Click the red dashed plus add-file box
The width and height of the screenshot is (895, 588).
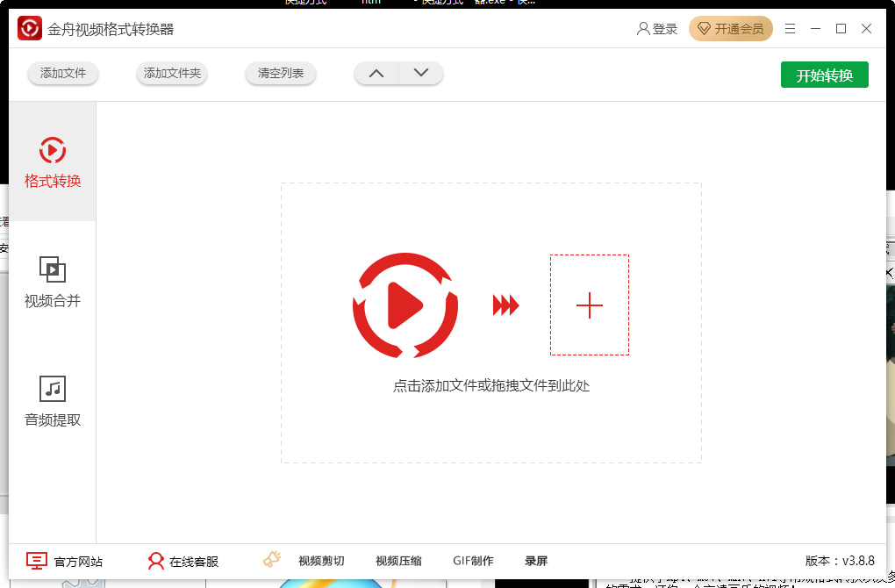pyautogui.click(x=590, y=305)
